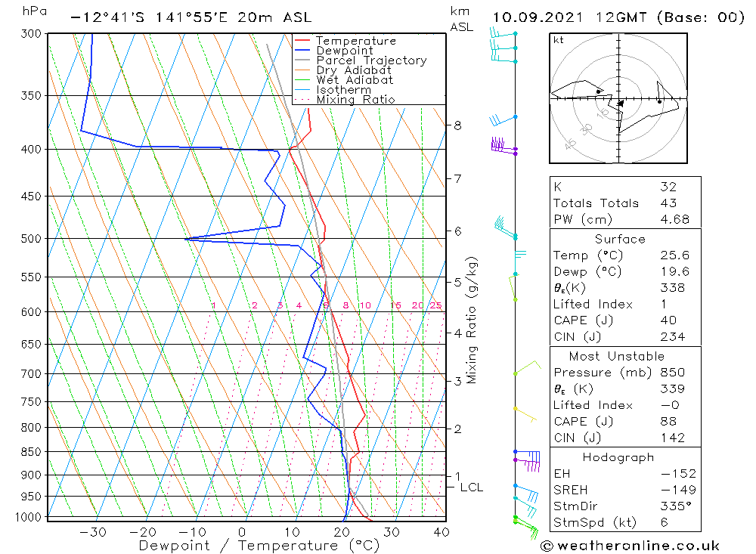
Task: Click the Mixing Ratio (g/kg) axis label
Action: tap(471, 320)
